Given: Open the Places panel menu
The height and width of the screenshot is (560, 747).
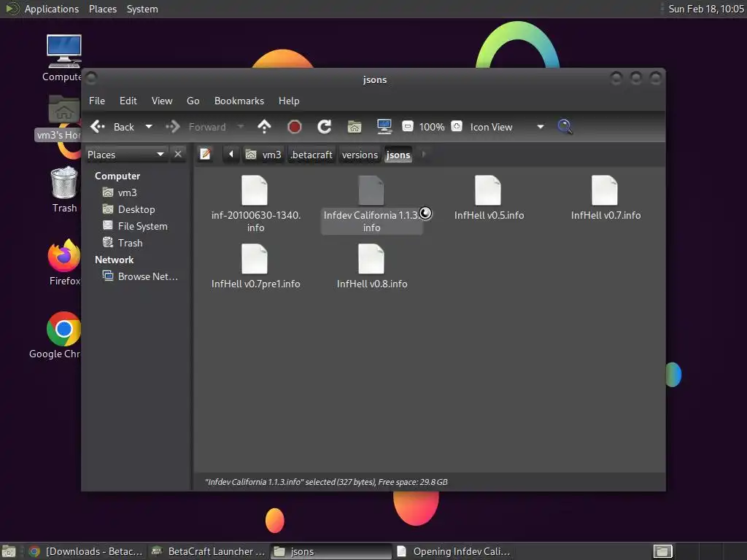Looking at the screenshot, I should 102,9.
